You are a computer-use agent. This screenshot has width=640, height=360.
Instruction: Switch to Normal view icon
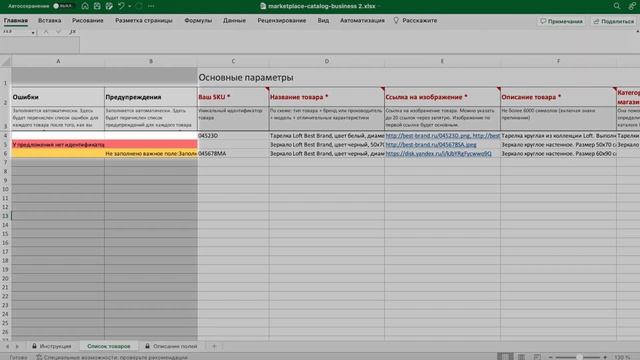coord(505,357)
